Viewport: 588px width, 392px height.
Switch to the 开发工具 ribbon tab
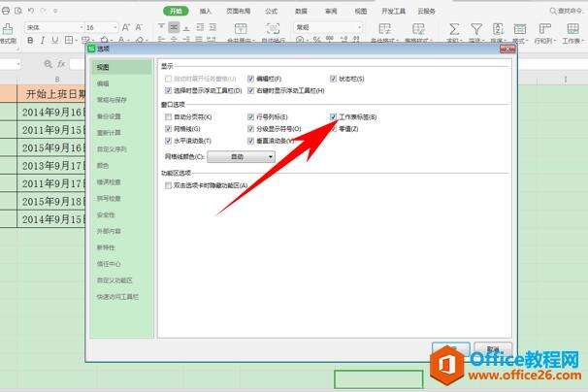[x=393, y=11]
